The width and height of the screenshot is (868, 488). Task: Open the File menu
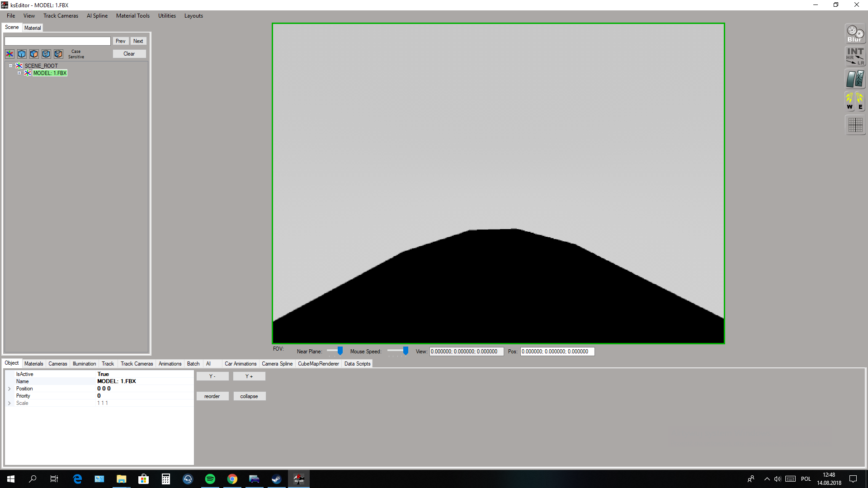(11, 16)
